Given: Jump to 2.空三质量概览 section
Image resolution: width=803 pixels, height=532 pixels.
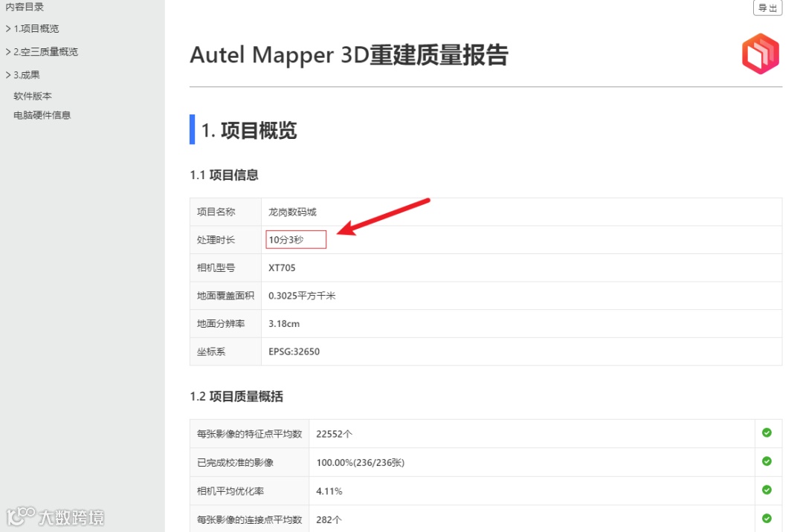Looking at the screenshot, I should click(45, 52).
